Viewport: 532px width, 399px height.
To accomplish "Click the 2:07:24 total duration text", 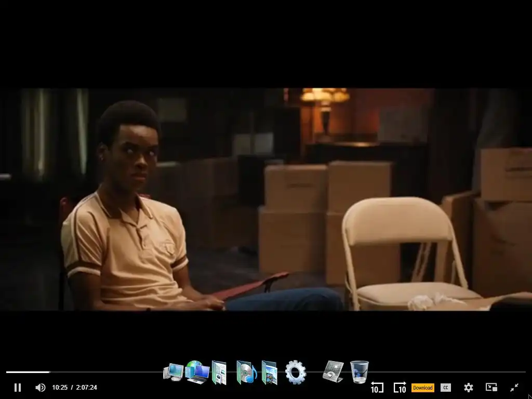I will [x=87, y=388].
